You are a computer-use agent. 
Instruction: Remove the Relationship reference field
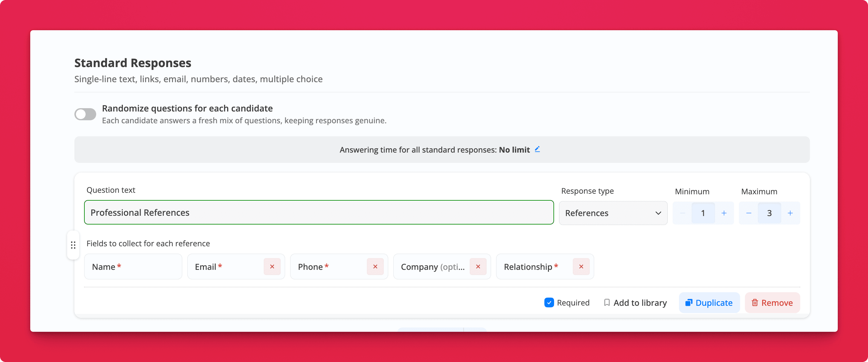pos(581,267)
